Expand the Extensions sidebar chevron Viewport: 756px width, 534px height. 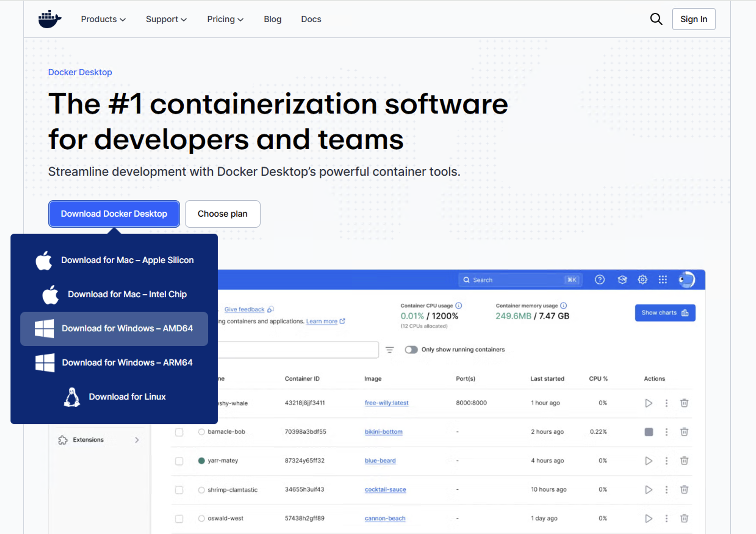pos(137,440)
